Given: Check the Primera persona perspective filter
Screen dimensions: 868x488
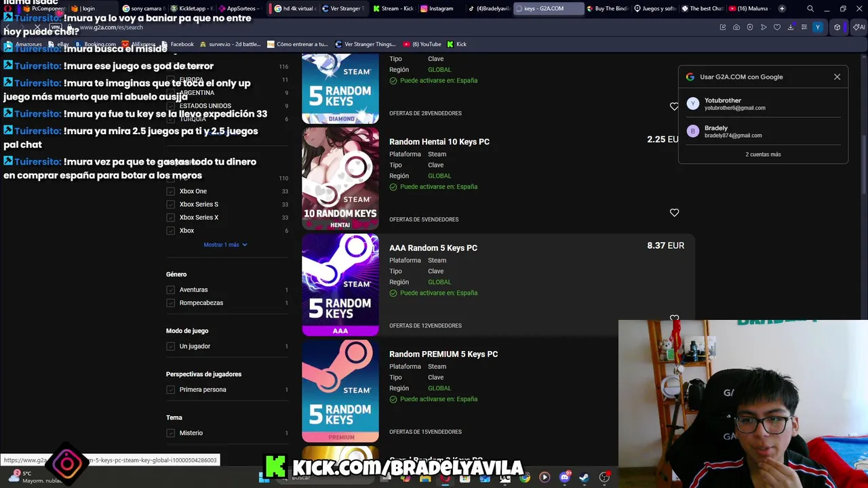Looking at the screenshot, I should [171, 390].
